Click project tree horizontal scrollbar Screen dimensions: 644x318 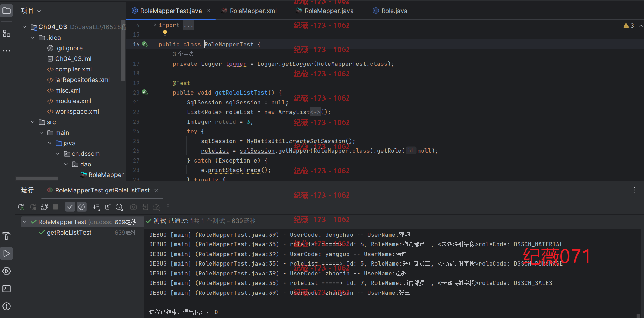pos(37,178)
